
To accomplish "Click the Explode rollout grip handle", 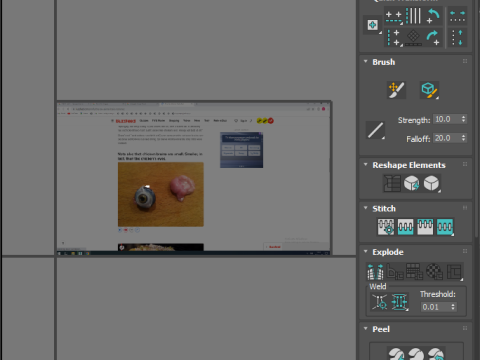I will pos(465,251).
